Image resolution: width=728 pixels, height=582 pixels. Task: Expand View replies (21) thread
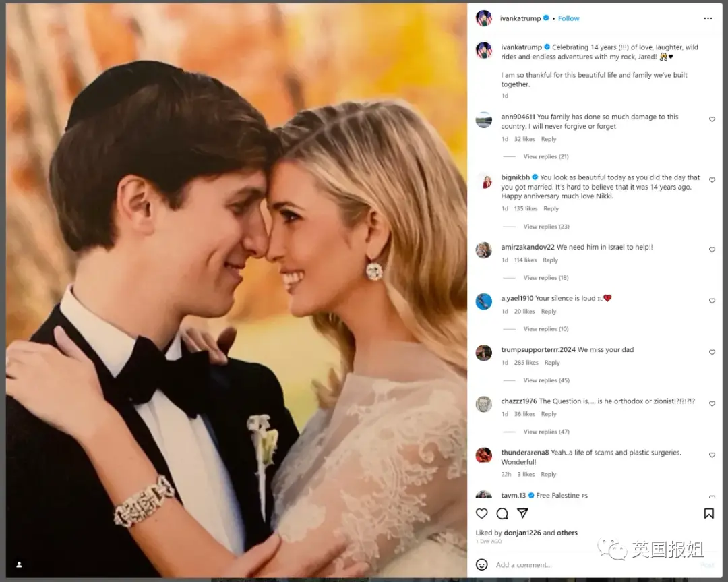tap(545, 156)
